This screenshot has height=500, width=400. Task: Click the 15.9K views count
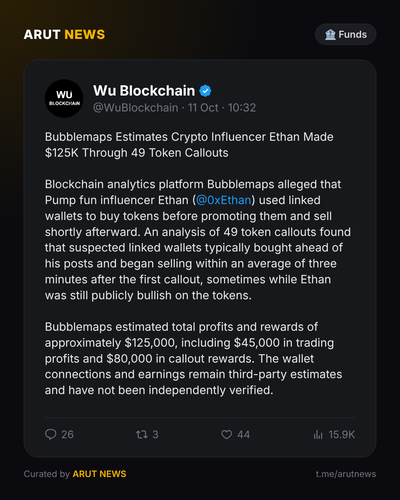[x=342, y=434]
